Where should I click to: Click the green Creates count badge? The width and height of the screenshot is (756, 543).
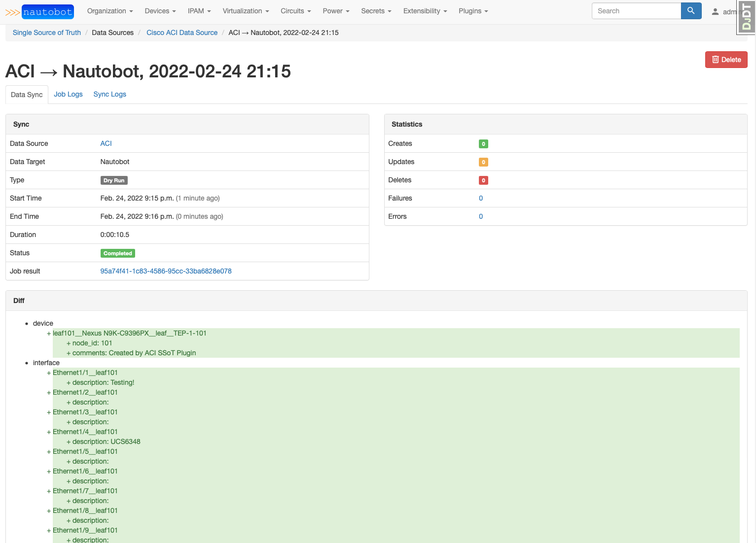483,143
